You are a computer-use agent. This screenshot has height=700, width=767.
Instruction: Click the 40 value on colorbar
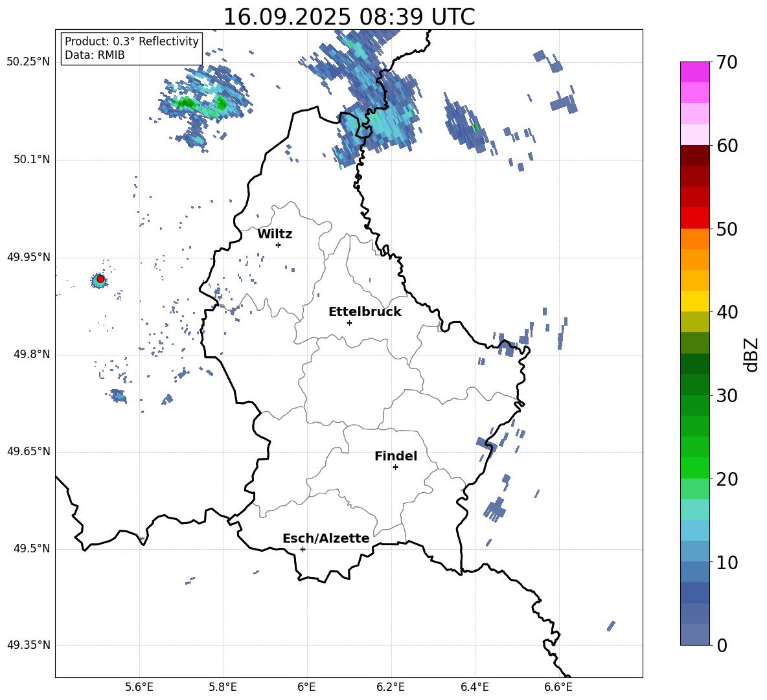[x=727, y=312]
